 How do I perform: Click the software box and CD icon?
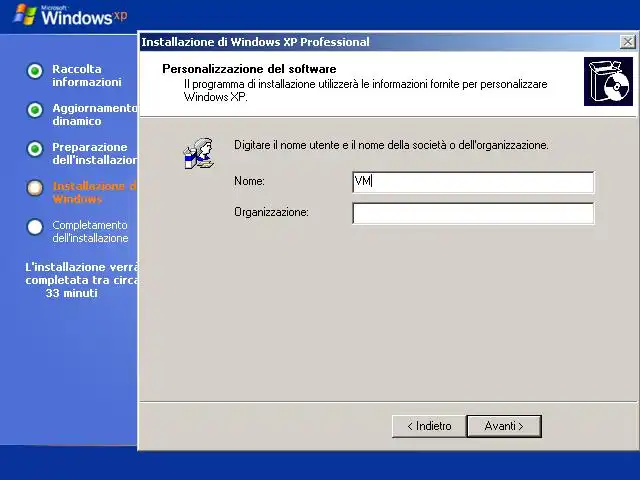pos(608,81)
